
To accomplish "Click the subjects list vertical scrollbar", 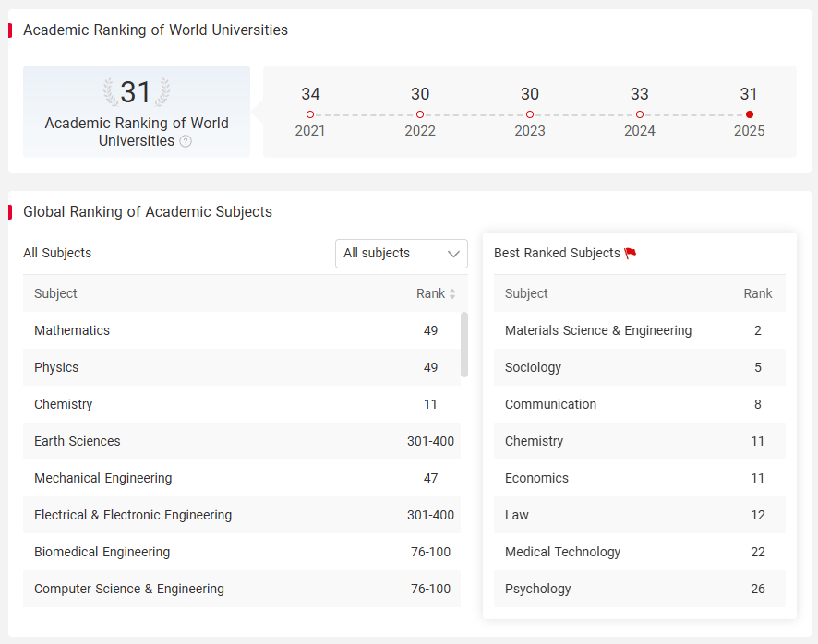I will click(x=464, y=344).
